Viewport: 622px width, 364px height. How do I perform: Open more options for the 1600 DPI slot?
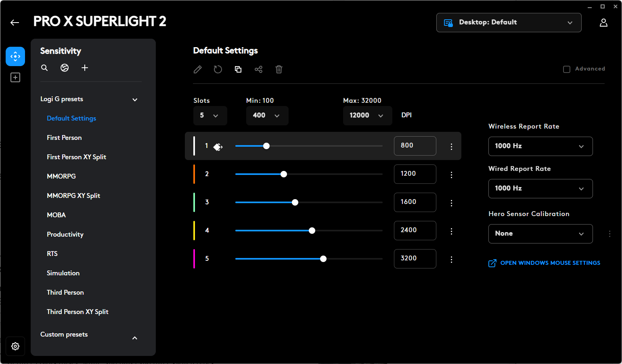[x=451, y=203]
